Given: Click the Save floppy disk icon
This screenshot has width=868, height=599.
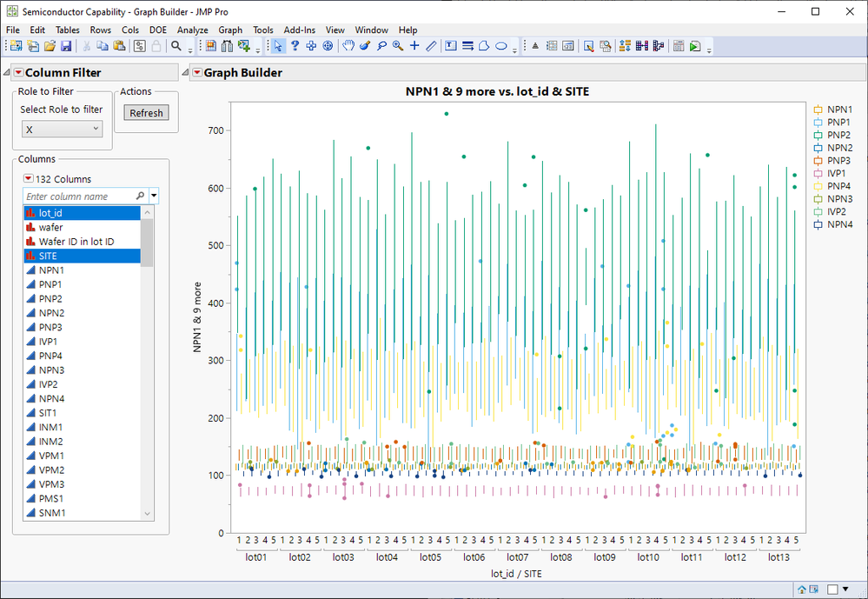Looking at the screenshot, I should click(66, 46).
